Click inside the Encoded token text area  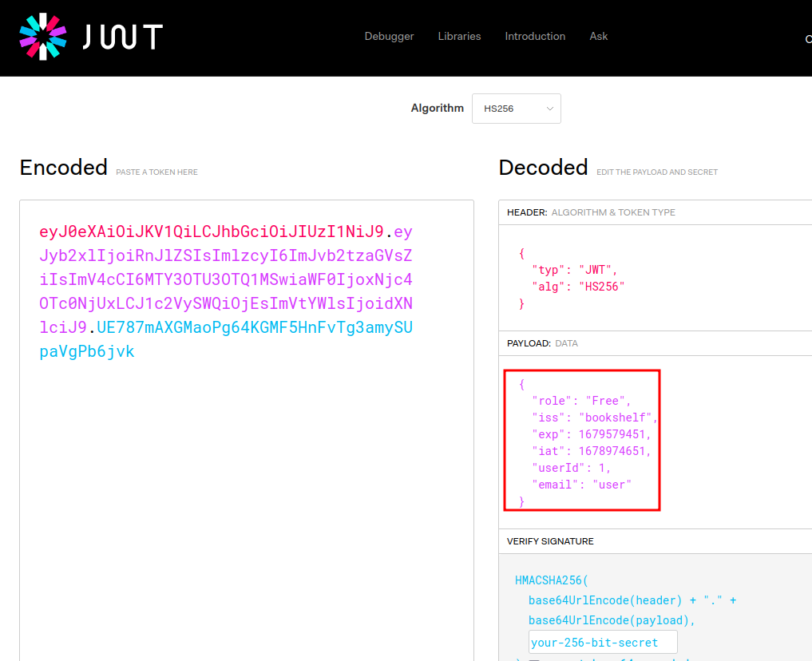point(247,429)
